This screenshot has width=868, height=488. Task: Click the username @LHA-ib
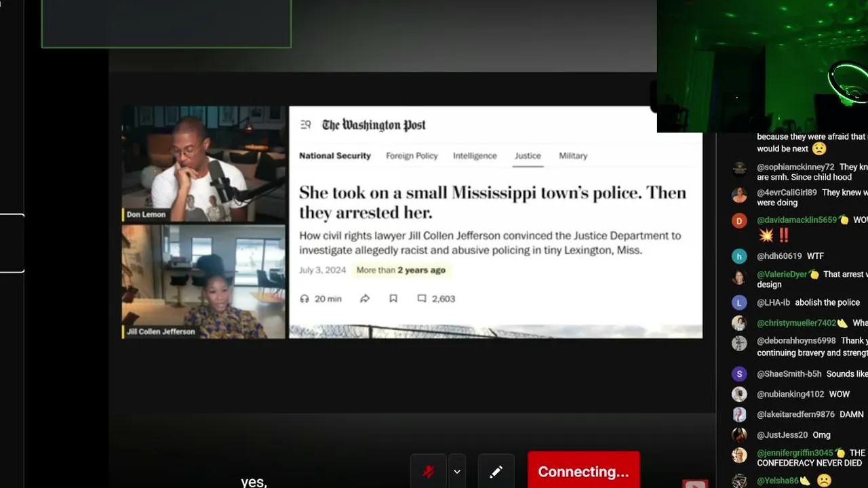773,303
